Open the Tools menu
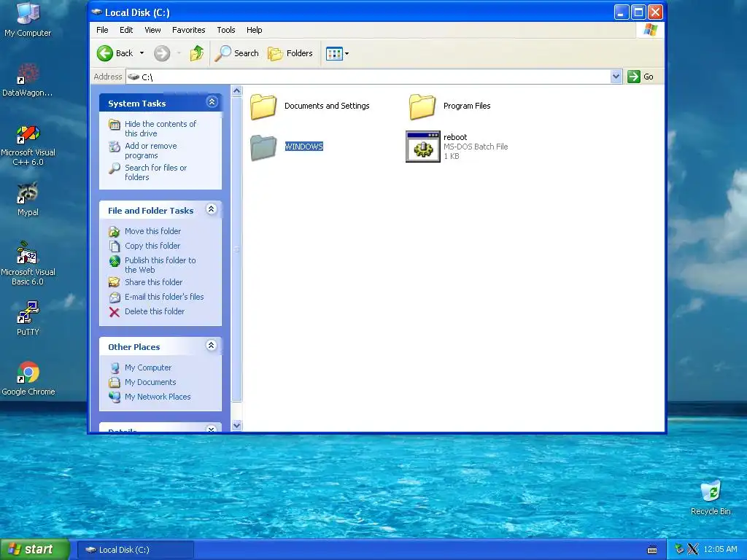 [x=226, y=30]
